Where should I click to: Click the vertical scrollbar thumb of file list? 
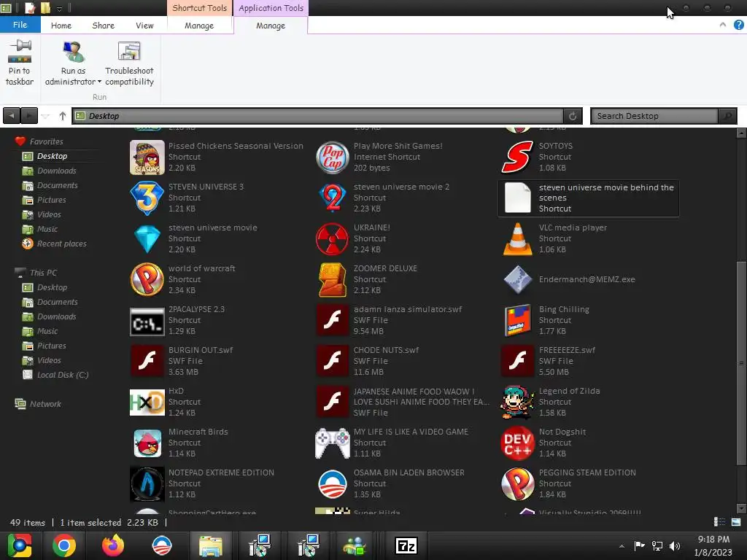point(741,363)
